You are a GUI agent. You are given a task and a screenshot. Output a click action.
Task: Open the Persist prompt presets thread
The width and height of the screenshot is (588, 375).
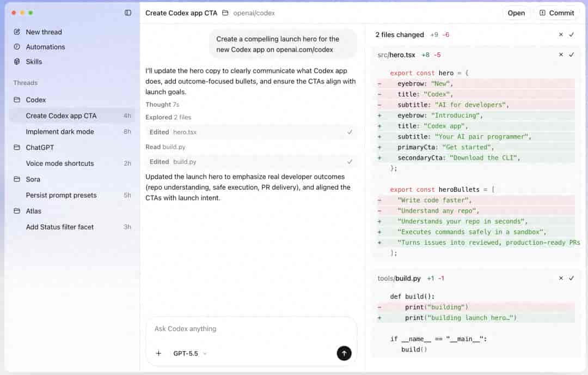(x=72, y=195)
